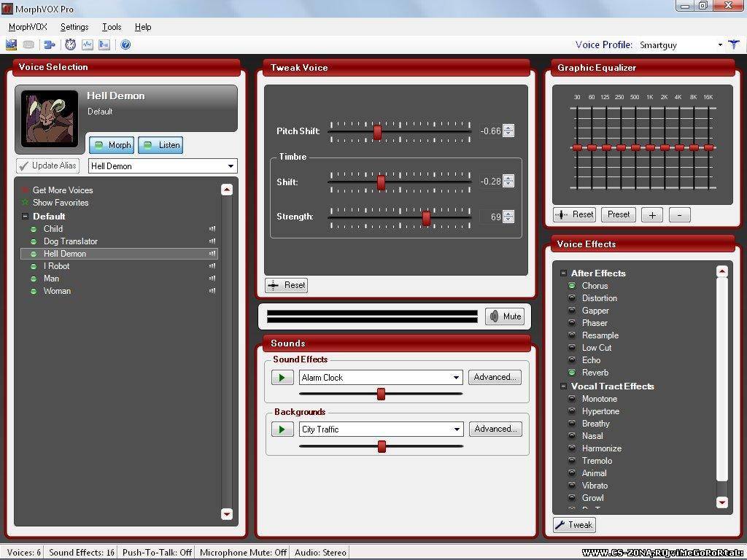Mute the audio output
This screenshot has width=747, height=560.
505,316
